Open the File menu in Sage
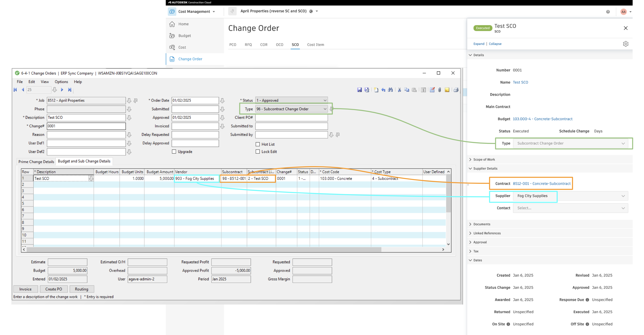Viewport: 644px width, 335px height. click(x=20, y=82)
